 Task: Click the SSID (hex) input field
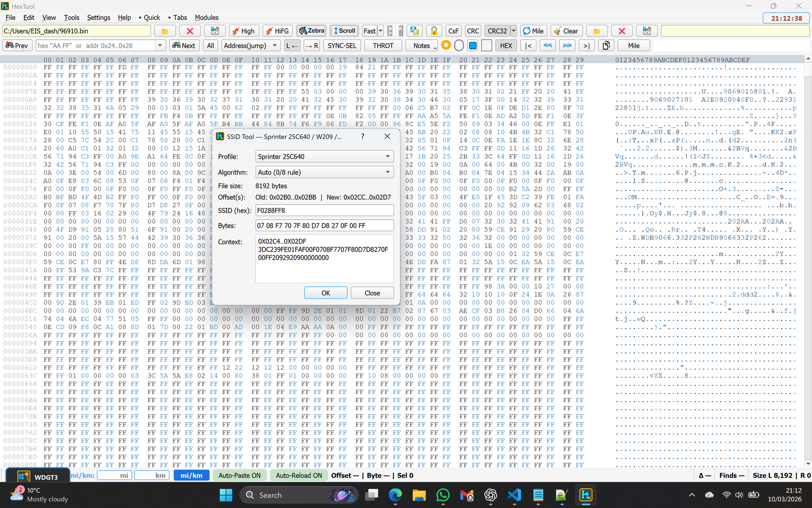(324, 210)
